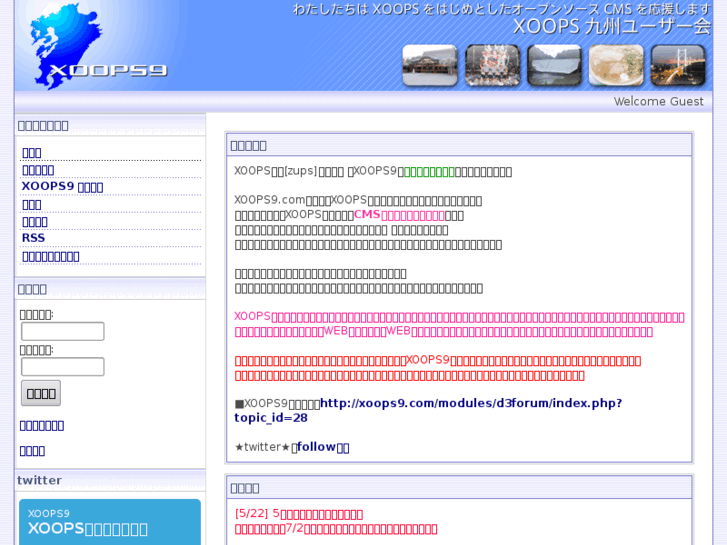
Task: Open the night bridge header thumbnail
Action: coord(678,65)
